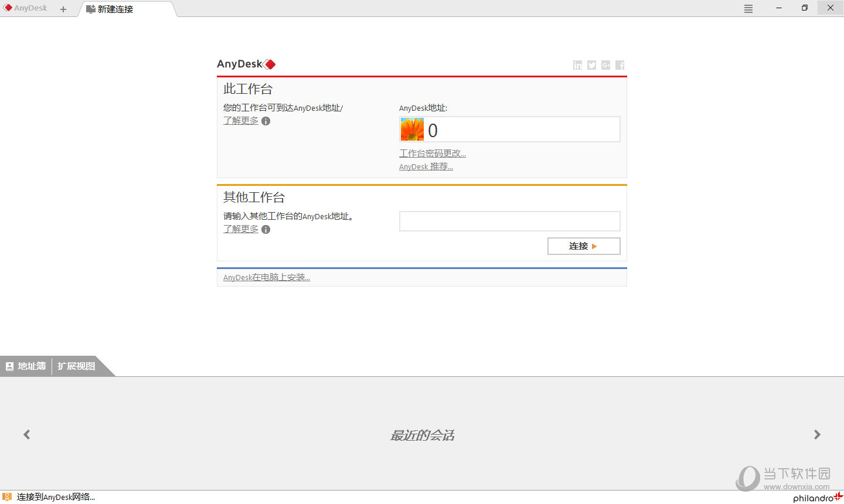The image size is (844, 504).
Task: Open the 扩展视图 tab
Action: [x=76, y=366]
